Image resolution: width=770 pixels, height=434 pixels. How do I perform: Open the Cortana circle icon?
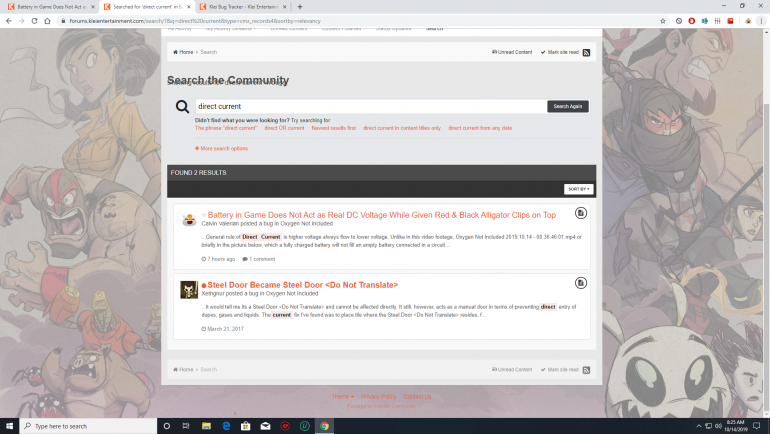[166, 426]
